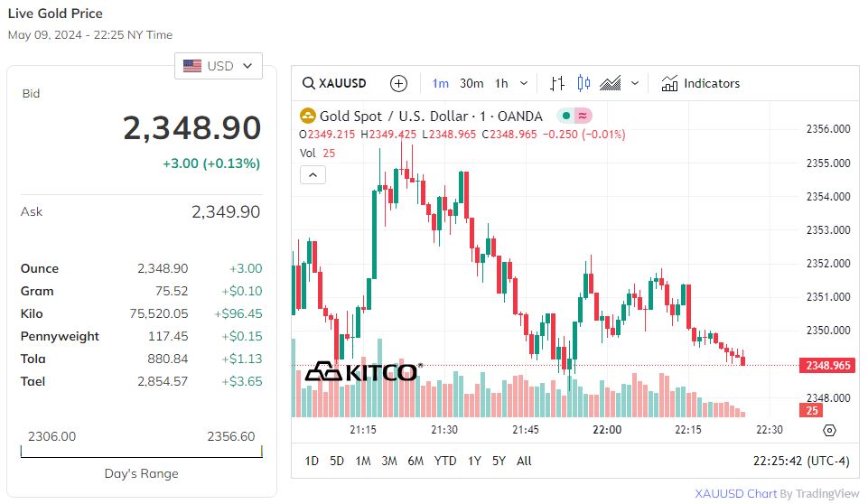
Task: Open the XAUUSD Chart link
Action: [736, 493]
